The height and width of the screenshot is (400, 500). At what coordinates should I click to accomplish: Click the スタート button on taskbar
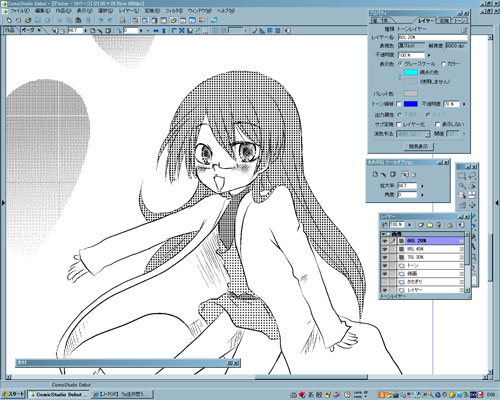pos(13,394)
